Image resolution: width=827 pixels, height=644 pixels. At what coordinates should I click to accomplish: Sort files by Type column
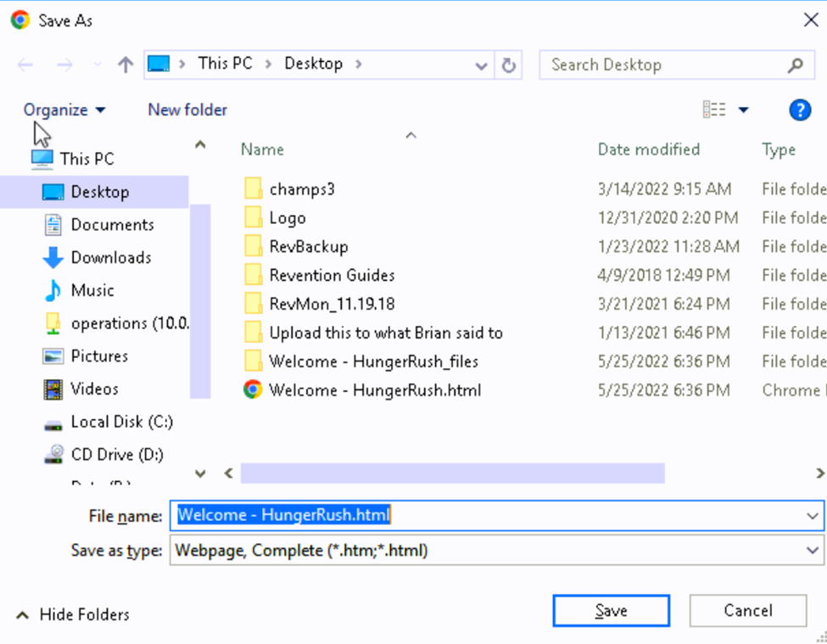point(779,149)
